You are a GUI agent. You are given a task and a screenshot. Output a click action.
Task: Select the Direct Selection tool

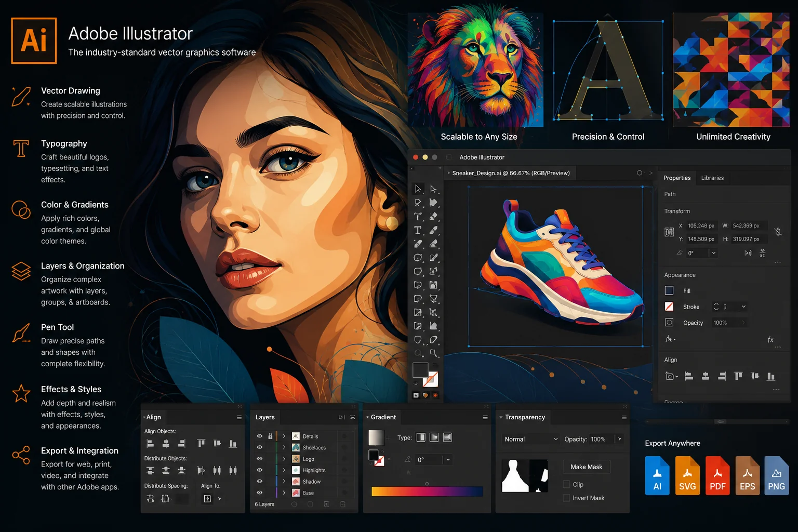433,189
